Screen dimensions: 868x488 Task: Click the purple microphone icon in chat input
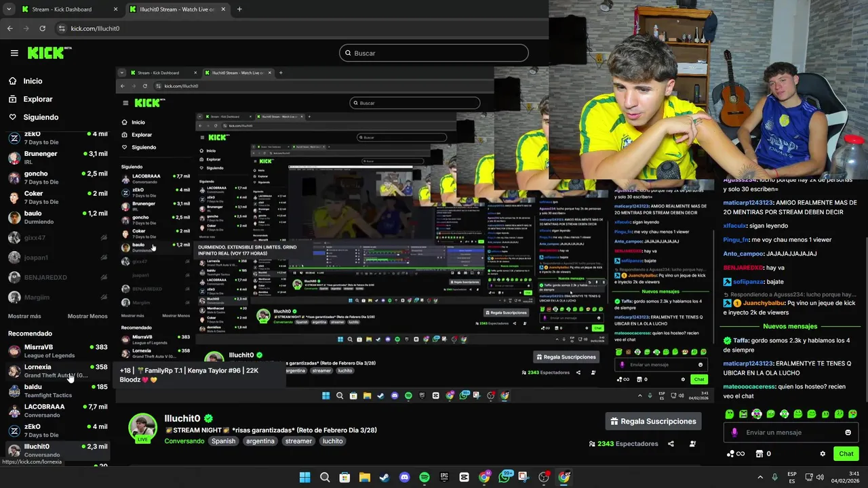click(734, 432)
